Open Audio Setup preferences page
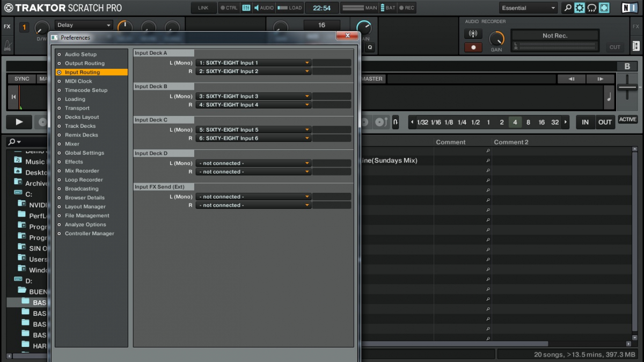 80,54
